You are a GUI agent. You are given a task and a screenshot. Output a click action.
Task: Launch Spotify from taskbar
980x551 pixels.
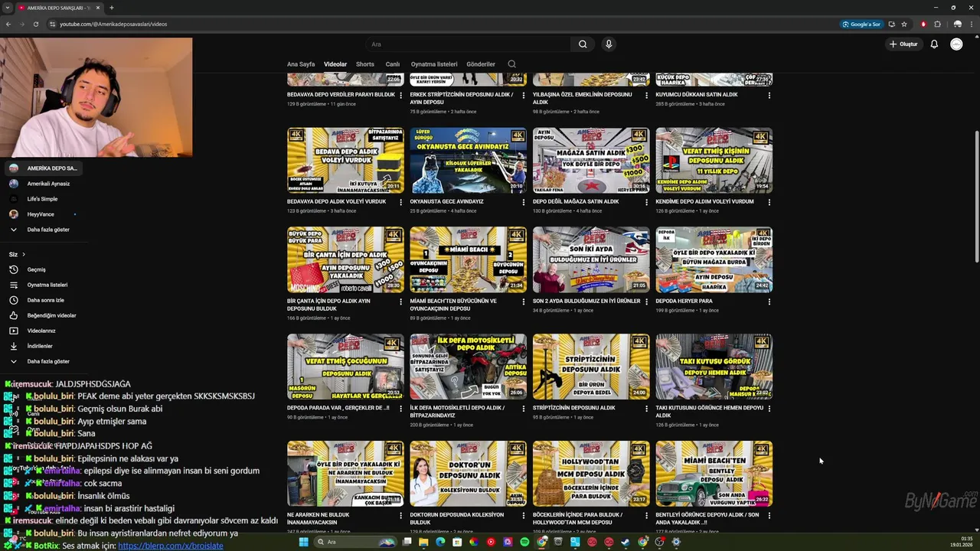pyautogui.click(x=524, y=542)
